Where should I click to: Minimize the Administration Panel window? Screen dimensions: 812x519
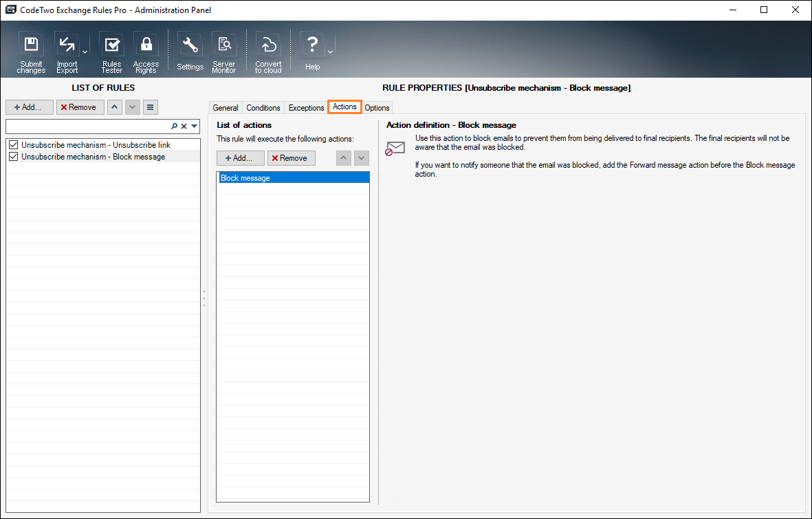(x=733, y=10)
